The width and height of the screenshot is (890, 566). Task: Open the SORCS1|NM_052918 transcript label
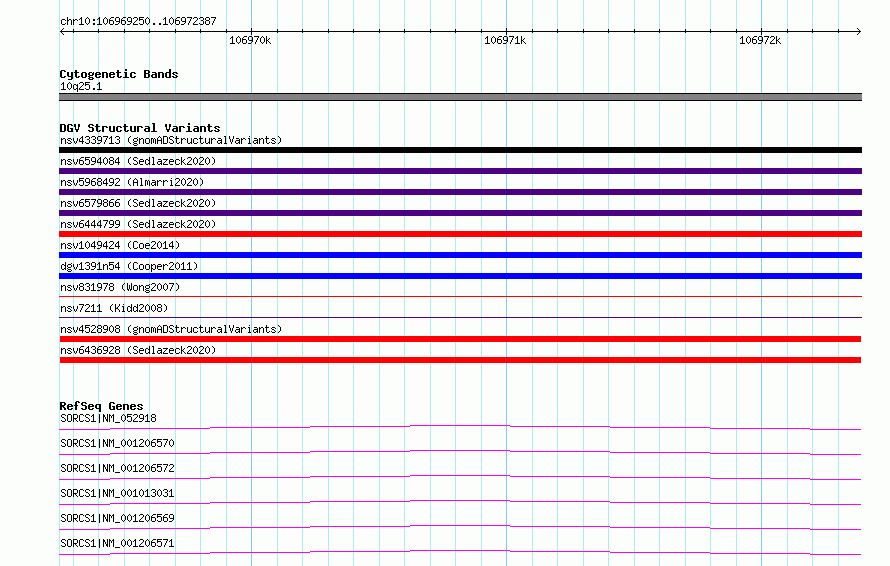coord(108,418)
